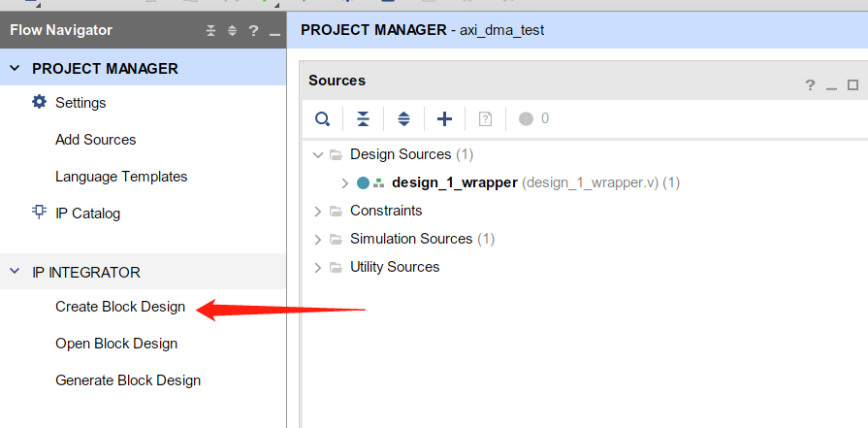
Task: Select Generate Block Design
Action: pyautogui.click(x=128, y=380)
